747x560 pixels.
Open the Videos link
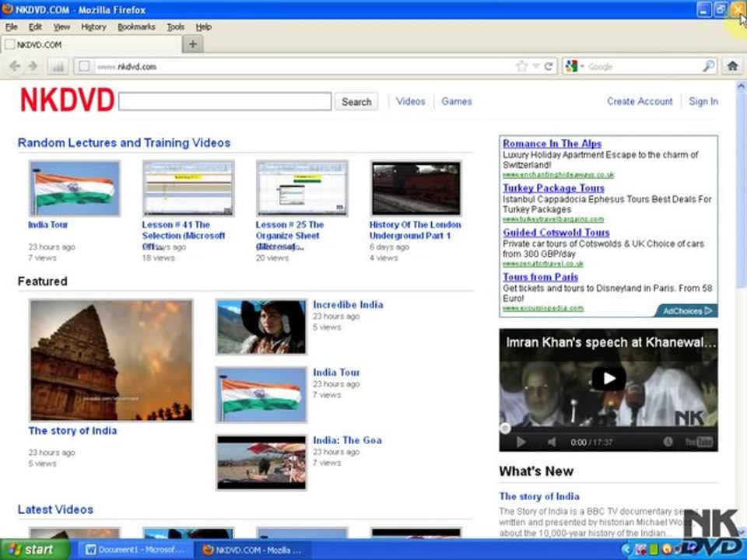pyautogui.click(x=410, y=101)
